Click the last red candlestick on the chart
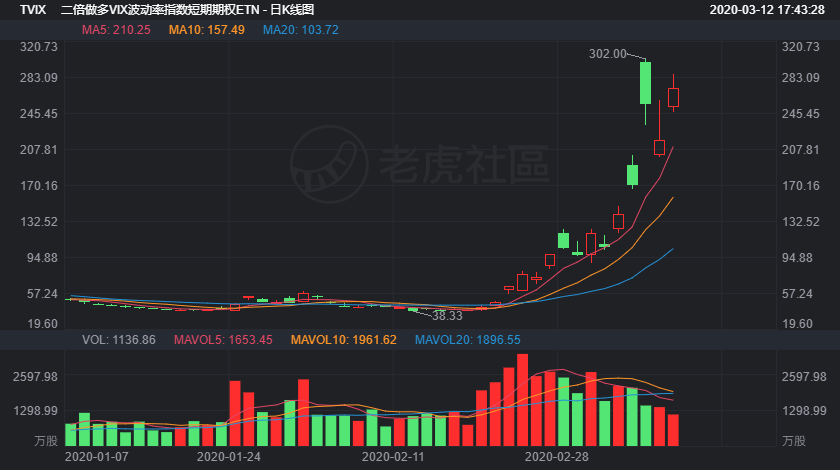The height and width of the screenshot is (470, 840). tap(673, 98)
